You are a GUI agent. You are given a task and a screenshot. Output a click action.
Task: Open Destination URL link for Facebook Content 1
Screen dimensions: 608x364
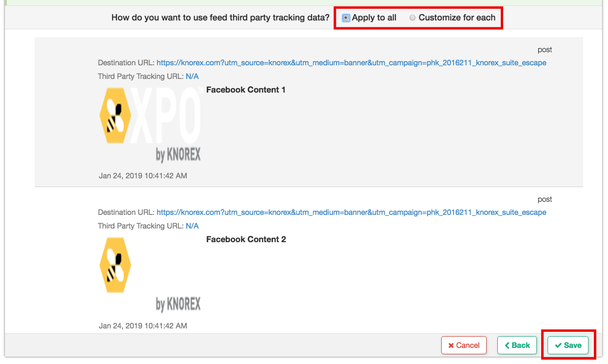(x=351, y=63)
